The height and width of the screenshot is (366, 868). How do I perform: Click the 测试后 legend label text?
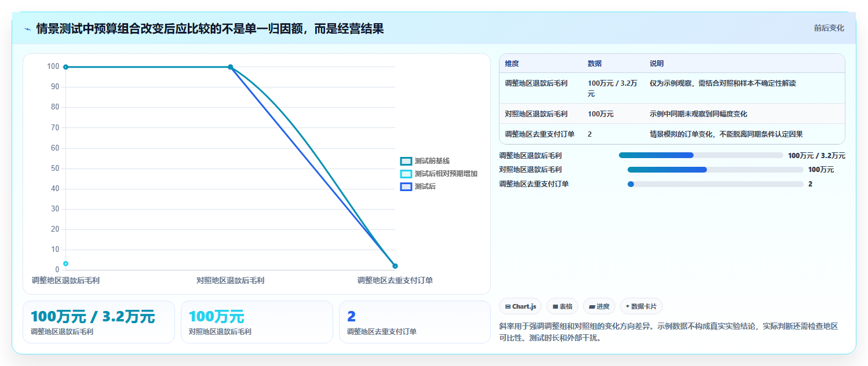[x=425, y=186]
